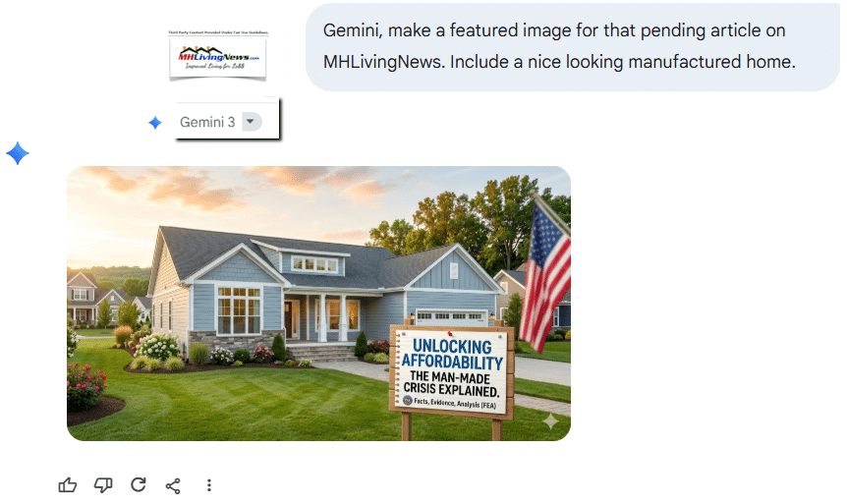Select the Gemini 3 model label

(x=207, y=122)
